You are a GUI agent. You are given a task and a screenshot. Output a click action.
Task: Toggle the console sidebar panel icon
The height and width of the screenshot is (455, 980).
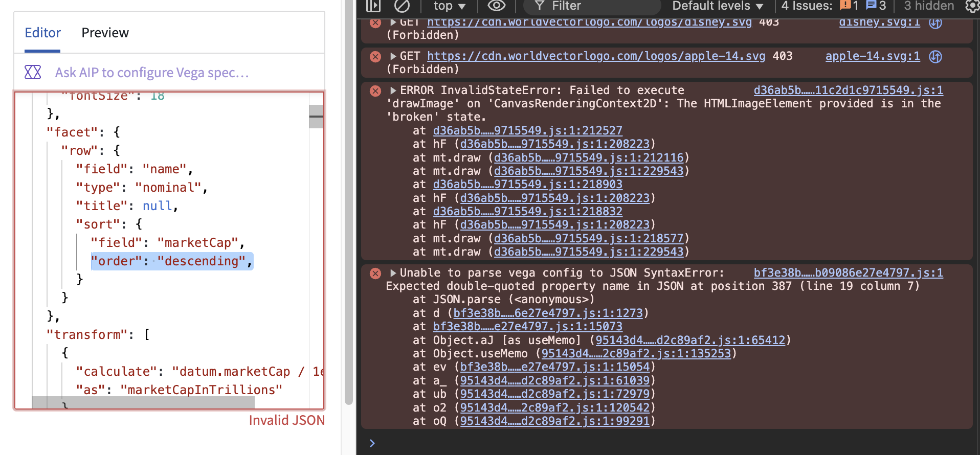tap(373, 6)
